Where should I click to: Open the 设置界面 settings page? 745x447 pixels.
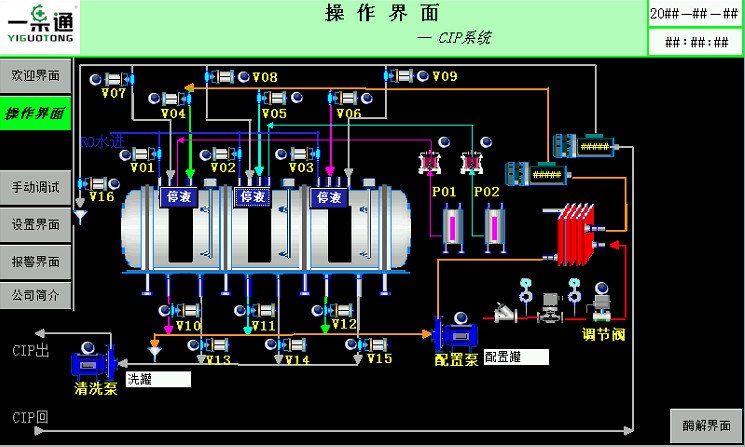point(35,224)
